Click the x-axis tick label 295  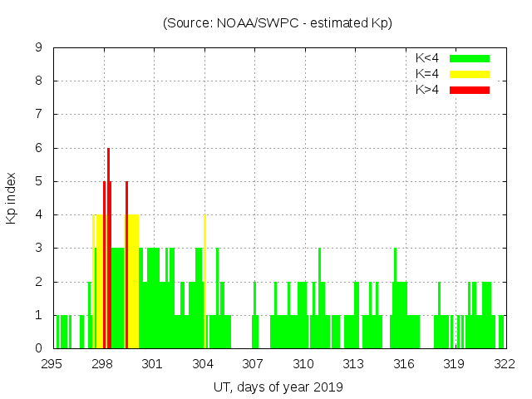click(x=52, y=363)
